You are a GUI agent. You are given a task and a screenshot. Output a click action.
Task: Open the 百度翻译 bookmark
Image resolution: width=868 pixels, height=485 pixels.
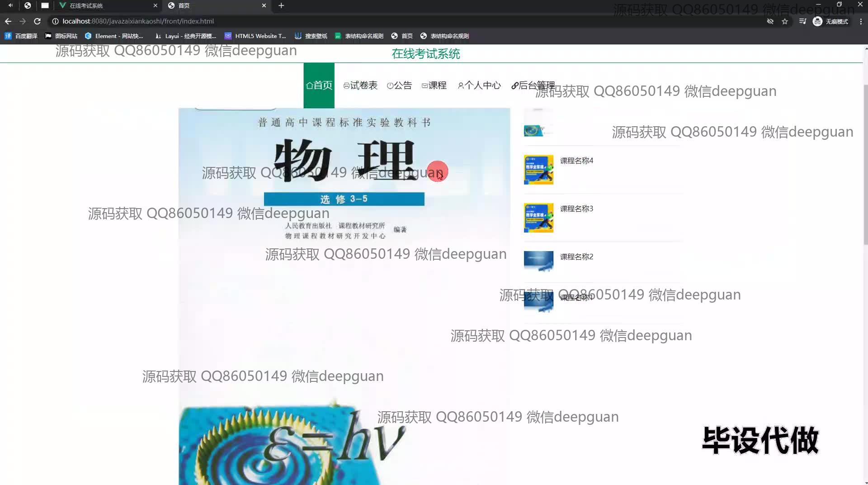pyautogui.click(x=21, y=36)
